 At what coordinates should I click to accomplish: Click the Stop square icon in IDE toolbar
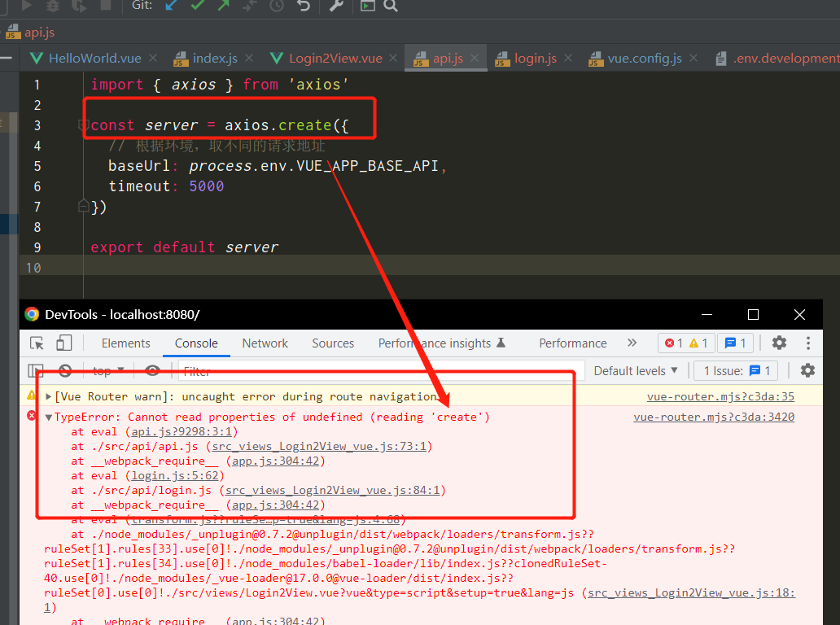[106, 5]
